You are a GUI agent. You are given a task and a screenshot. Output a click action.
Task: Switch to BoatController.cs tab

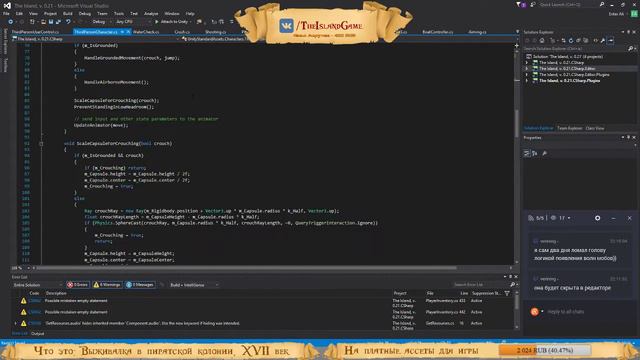coord(438,32)
